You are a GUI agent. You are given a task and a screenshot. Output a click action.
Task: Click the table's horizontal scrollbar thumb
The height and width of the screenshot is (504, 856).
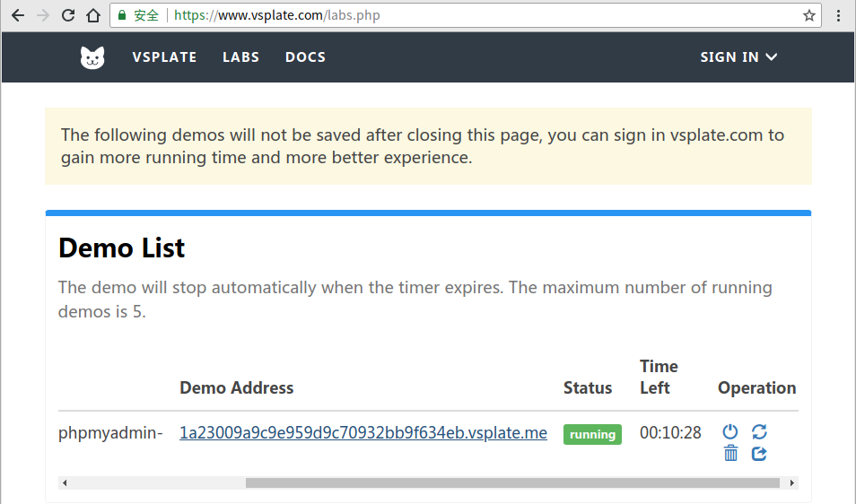[511, 483]
